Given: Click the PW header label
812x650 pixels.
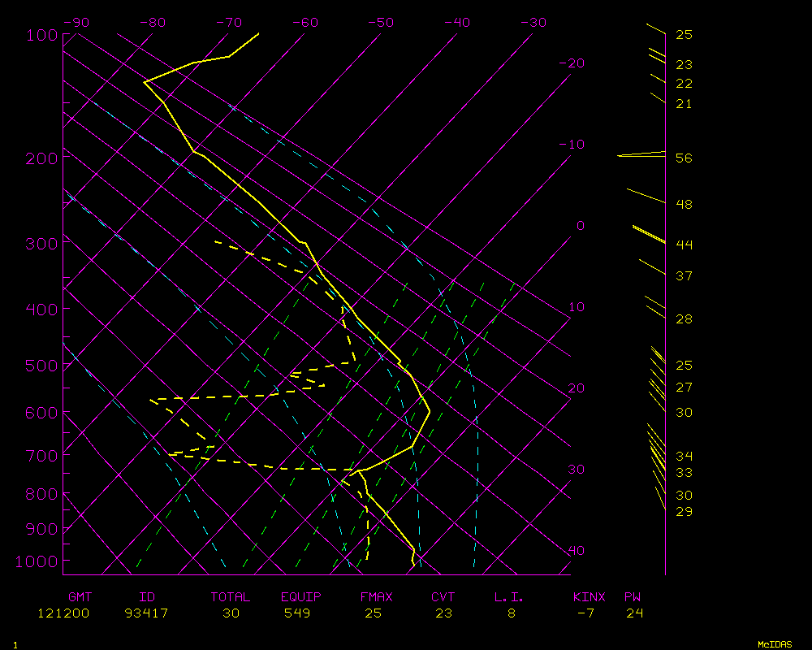Looking at the screenshot, I should pyautogui.click(x=633, y=597).
